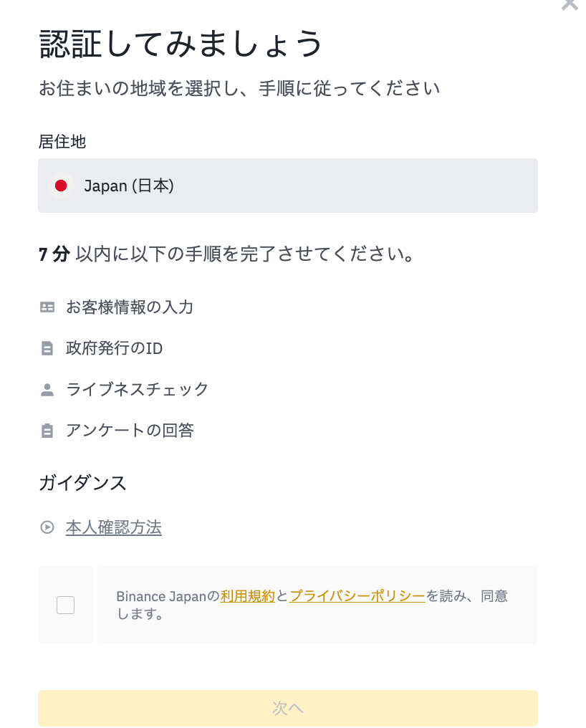Click the 認証してみましょう heading
The width and height of the screenshot is (586, 728).
coord(181,44)
